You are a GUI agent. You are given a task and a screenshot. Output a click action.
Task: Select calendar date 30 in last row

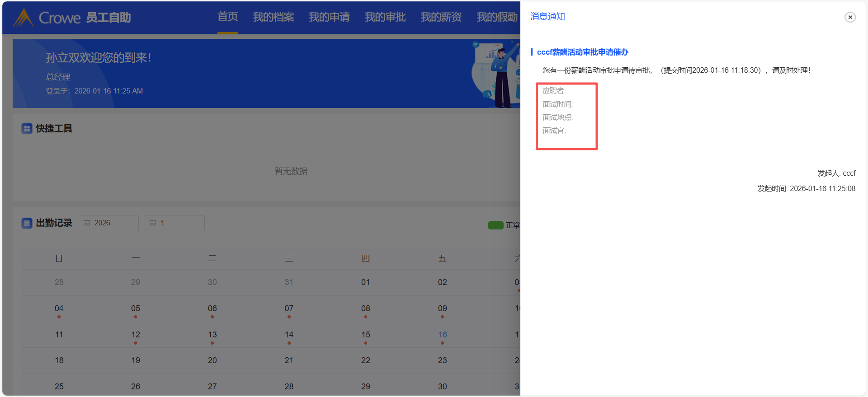click(442, 387)
